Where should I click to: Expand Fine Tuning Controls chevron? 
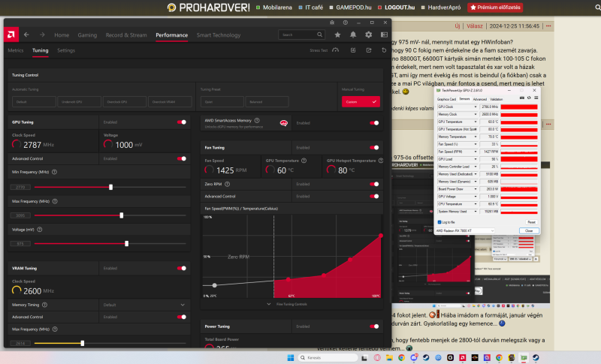pos(269,304)
